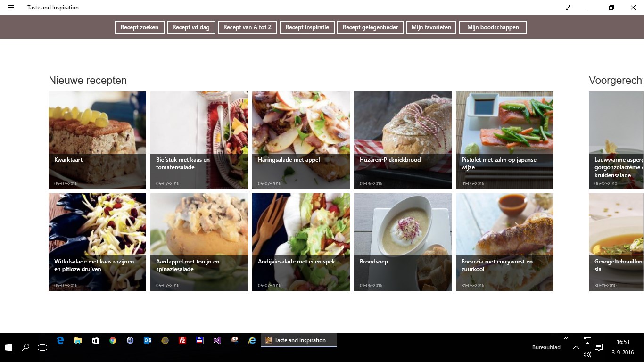Open the Recept inspiratie section
The image size is (644, 362).
[x=307, y=27]
